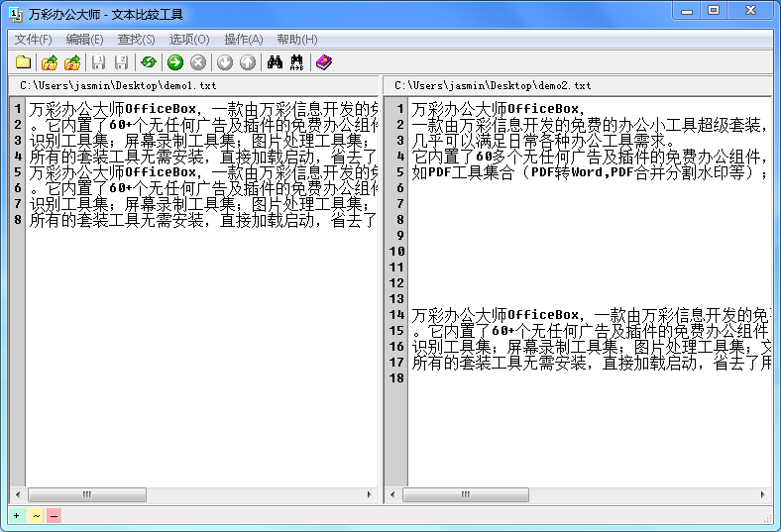Open second file with folder 2 icon
Screen dimensions: 781x532
click(x=72, y=62)
